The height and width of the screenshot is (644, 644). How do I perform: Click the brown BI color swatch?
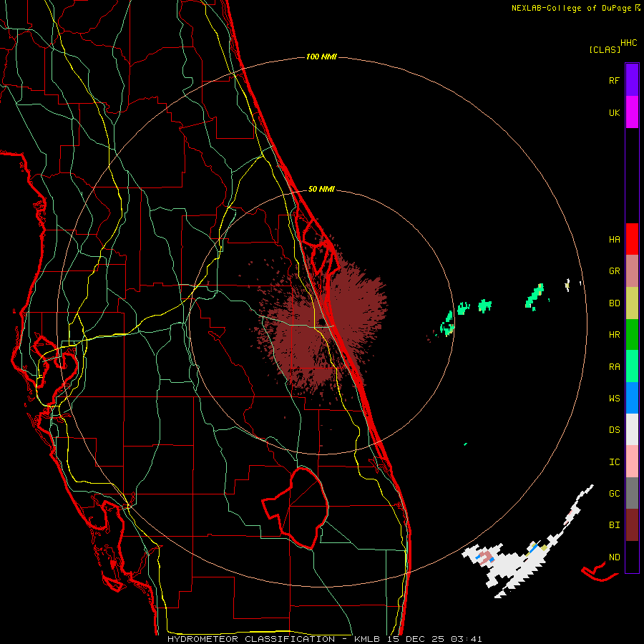tap(632, 525)
